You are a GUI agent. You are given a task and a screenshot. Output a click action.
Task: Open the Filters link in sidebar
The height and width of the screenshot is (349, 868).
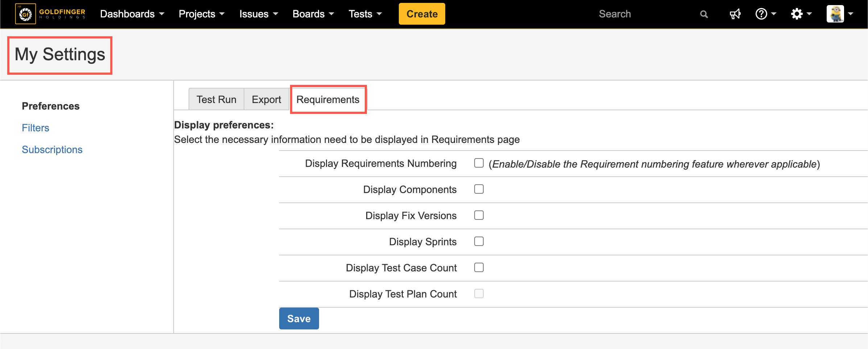pyautogui.click(x=36, y=128)
